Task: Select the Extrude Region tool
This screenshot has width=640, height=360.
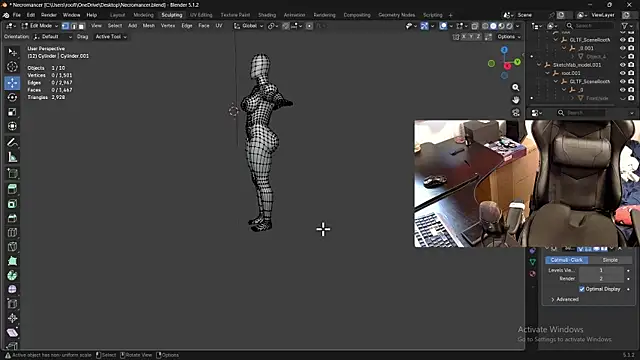Action: [x=12, y=189]
